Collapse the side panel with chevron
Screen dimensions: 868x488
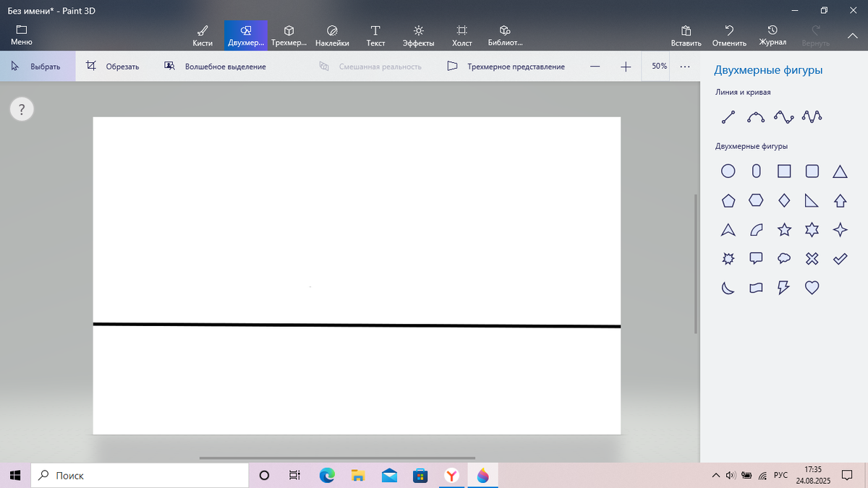(852, 35)
